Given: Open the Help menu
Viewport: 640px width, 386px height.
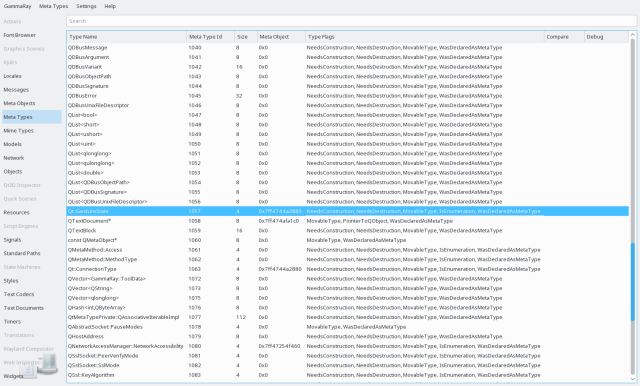Looking at the screenshot, I should pyautogui.click(x=110, y=6).
